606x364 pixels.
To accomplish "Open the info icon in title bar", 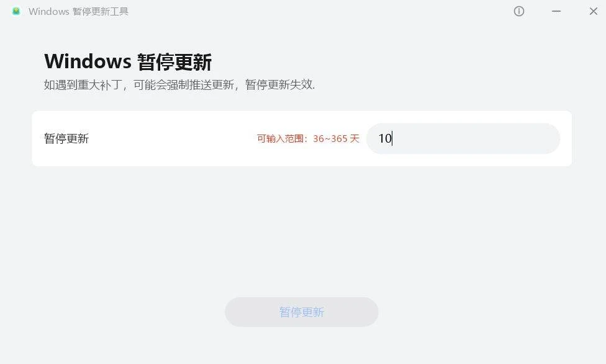I will [x=518, y=11].
